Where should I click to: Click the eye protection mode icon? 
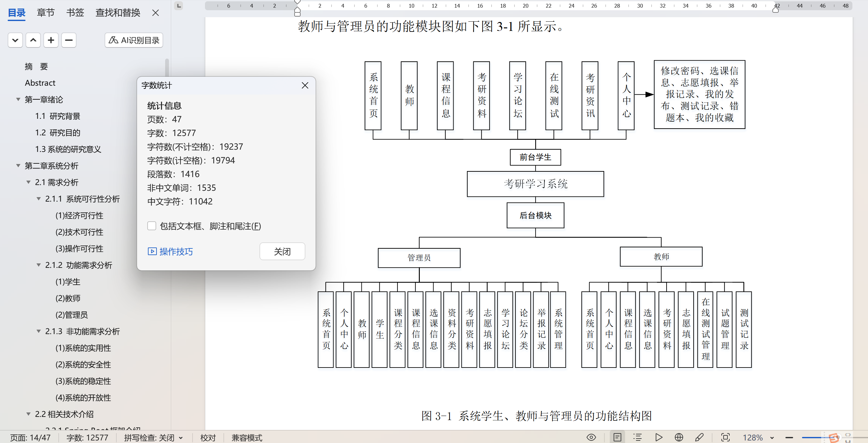(591, 437)
